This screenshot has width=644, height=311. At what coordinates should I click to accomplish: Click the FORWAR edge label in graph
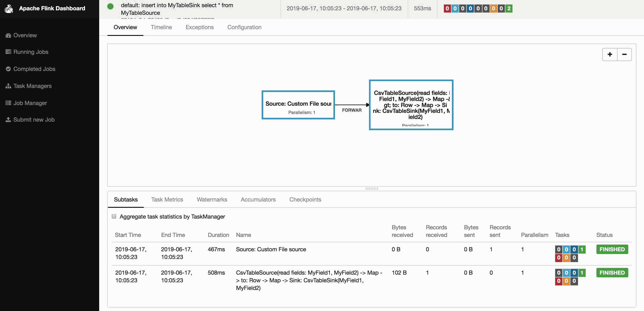coord(352,110)
